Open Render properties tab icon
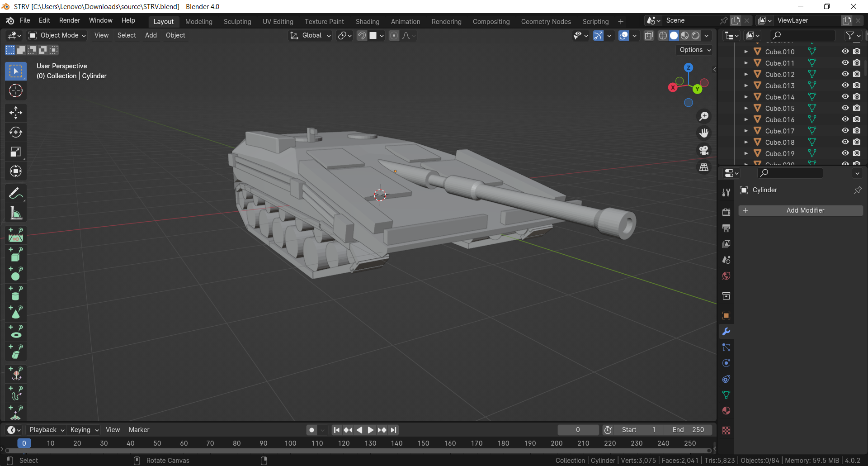 coord(726,212)
